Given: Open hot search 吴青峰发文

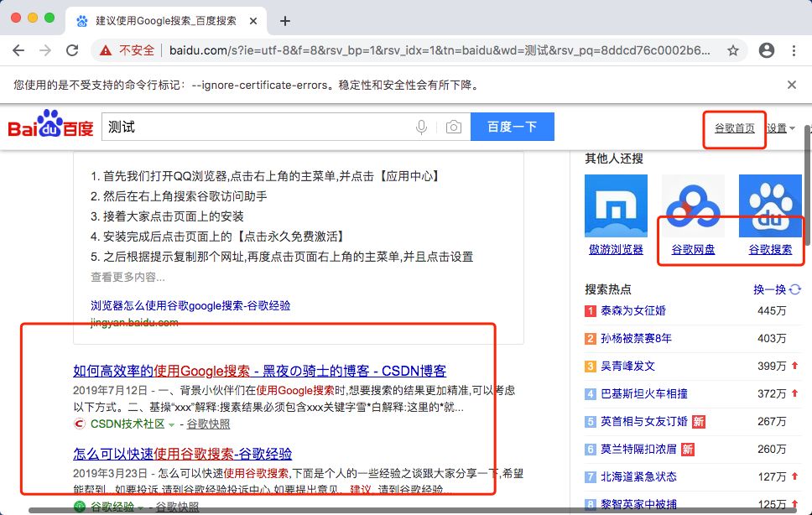Looking at the screenshot, I should [x=627, y=366].
